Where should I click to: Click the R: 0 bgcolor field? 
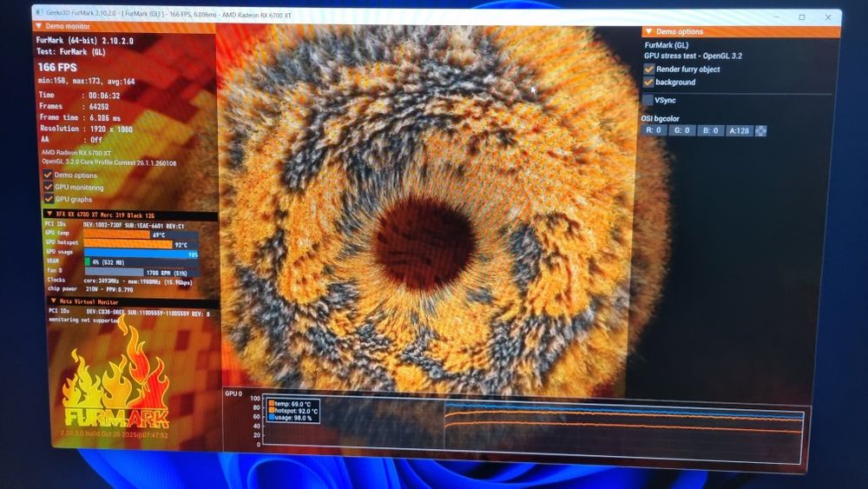pos(654,130)
